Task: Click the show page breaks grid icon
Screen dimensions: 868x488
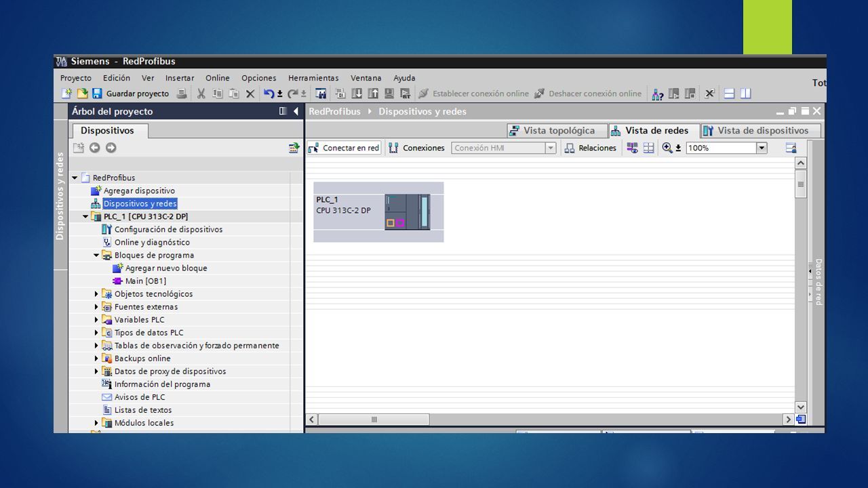Action: point(648,148)
